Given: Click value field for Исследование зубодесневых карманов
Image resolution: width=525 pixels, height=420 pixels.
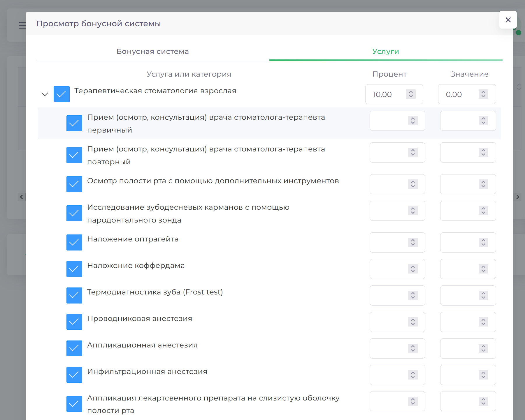Looking at the screenshot, I should pyautogui.click(x=468, y=211).
